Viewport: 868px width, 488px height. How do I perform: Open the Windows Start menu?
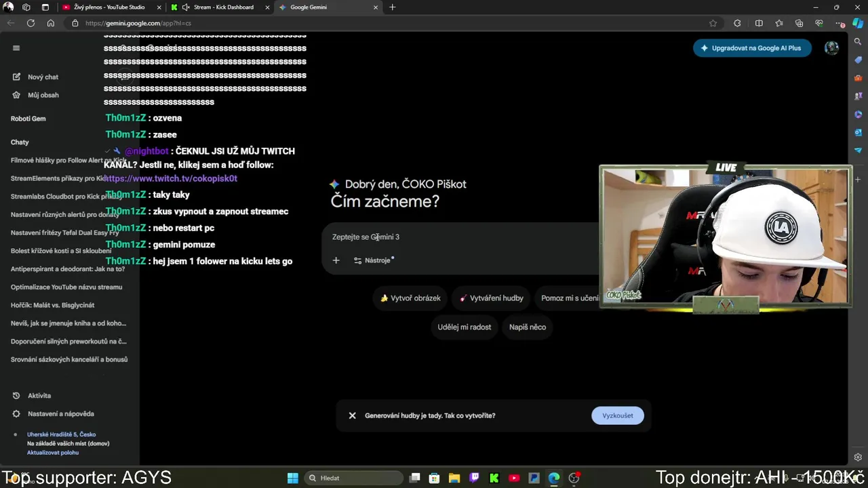pos(292,478)
